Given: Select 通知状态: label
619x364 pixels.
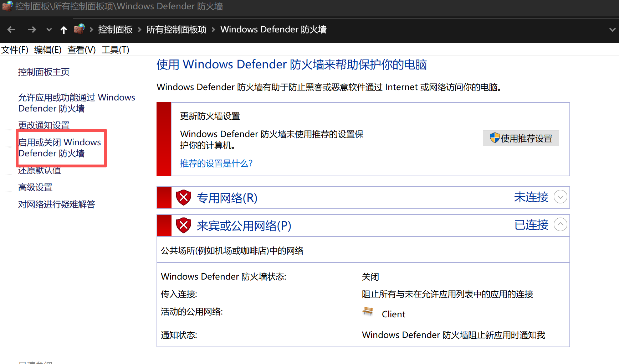Looking at the screenshot, I should click(179, 335).
